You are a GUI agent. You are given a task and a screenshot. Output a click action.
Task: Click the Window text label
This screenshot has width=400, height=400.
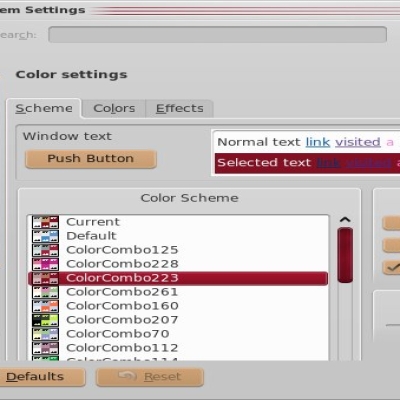tap(67, 136)
